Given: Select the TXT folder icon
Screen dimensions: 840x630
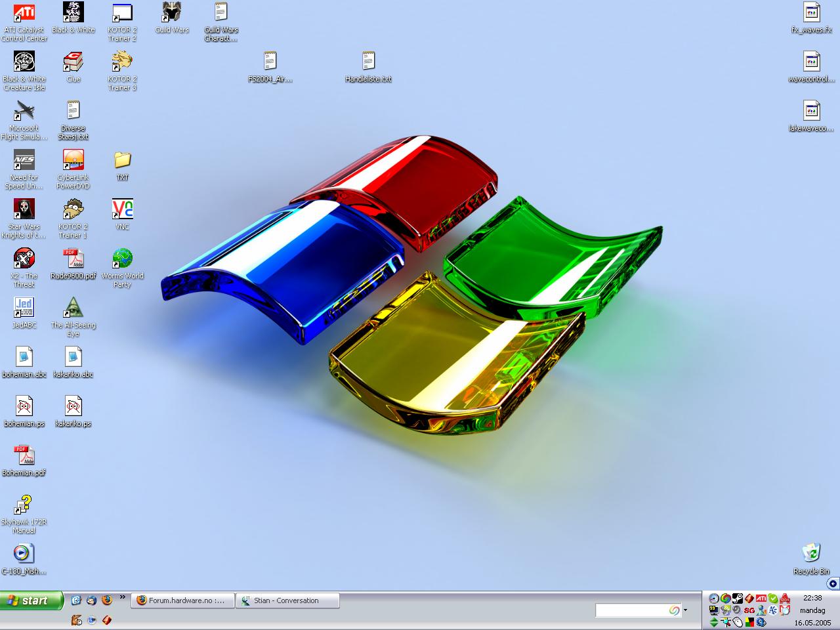Looking at the screenshot, I should 123,165.
